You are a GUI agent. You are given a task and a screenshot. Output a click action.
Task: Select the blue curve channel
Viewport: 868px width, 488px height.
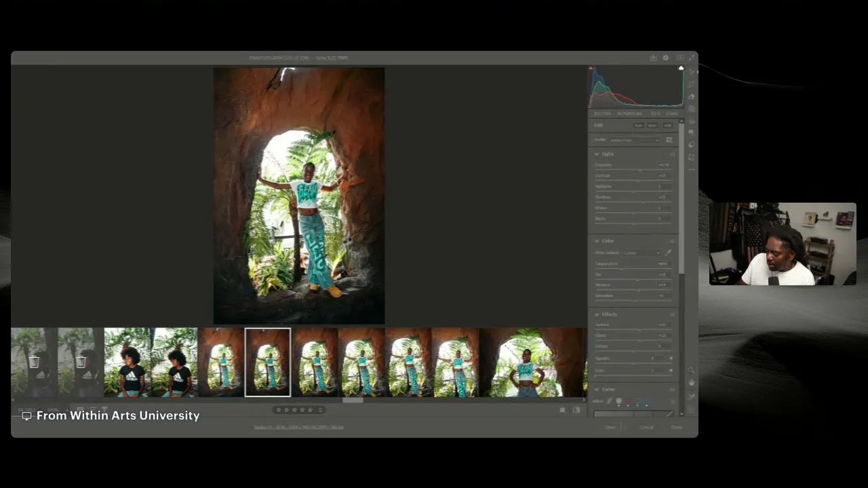[x=648, y=401]
